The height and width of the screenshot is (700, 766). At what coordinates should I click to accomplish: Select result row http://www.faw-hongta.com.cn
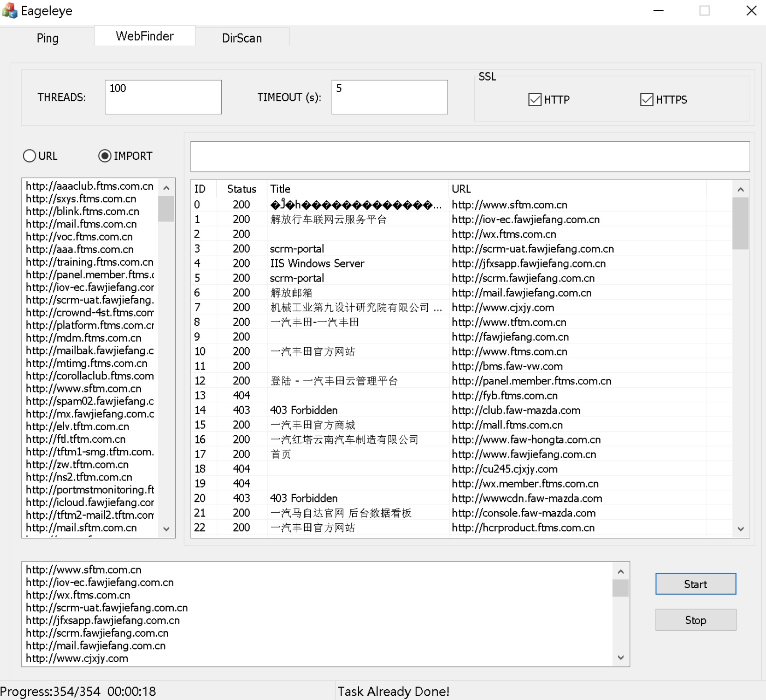(461, 439)
